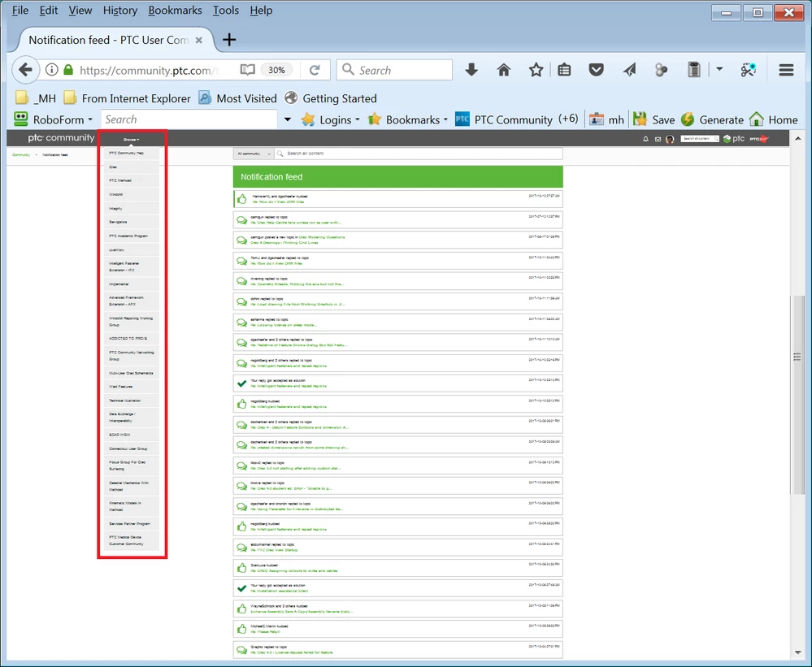The height and width of the screenshot is (667, 812).
Task: Open the user avatar profile menu
Action: point(670,139)
